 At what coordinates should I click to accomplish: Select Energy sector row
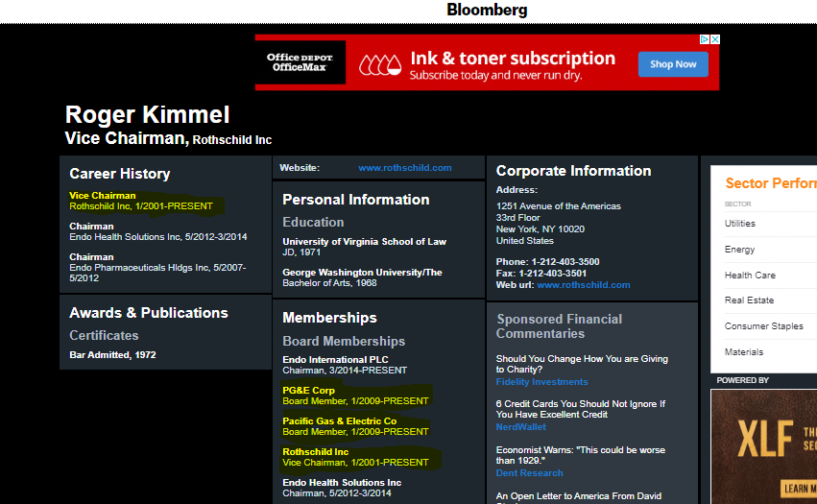(739, 250)
